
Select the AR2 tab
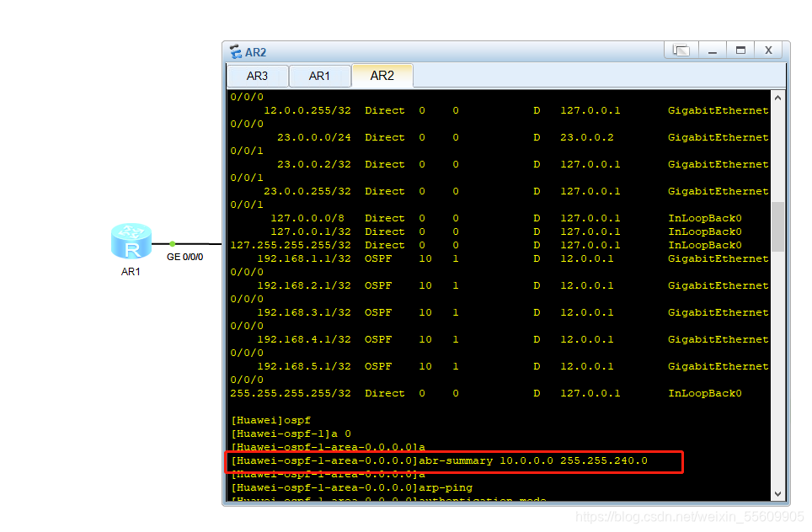(x=382, y=76)
